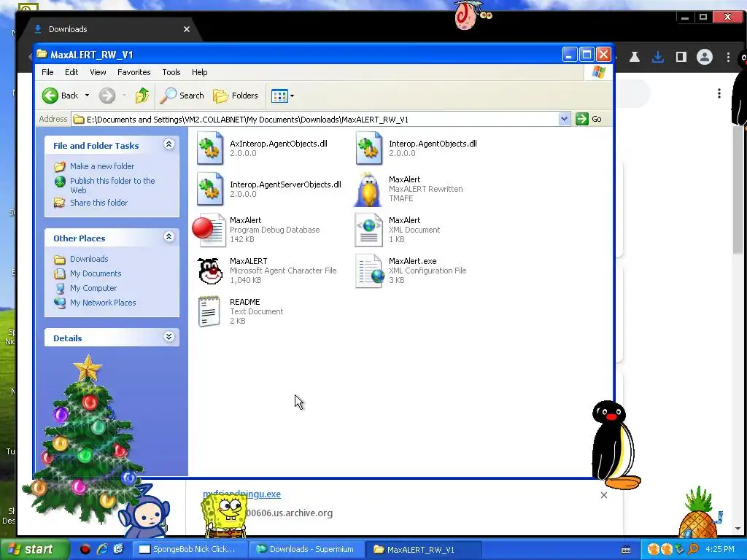
Task: Select MaxAlert XML Document icon
Action: tap(368, 230)
